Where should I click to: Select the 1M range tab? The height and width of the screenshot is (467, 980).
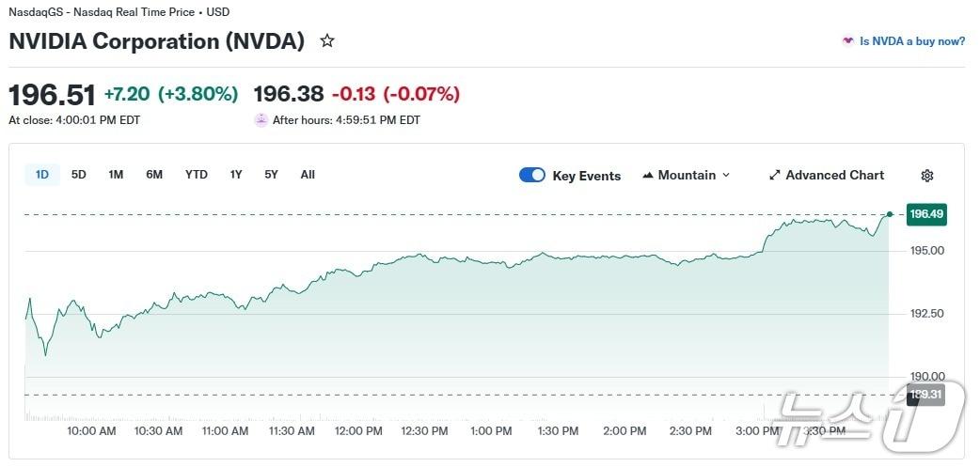click(x=116, y=175)
